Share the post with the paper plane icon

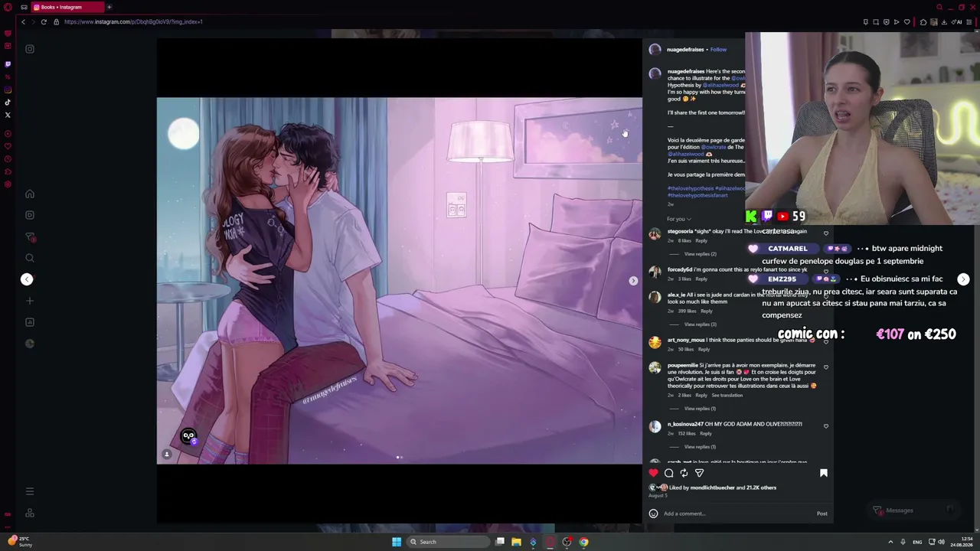click(699, 473)
